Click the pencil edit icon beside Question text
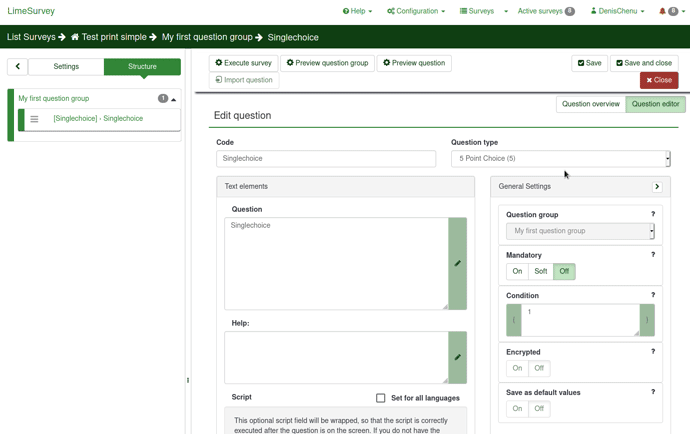The width and height of the screenshot is (690, 434). [x=457, y=263]
